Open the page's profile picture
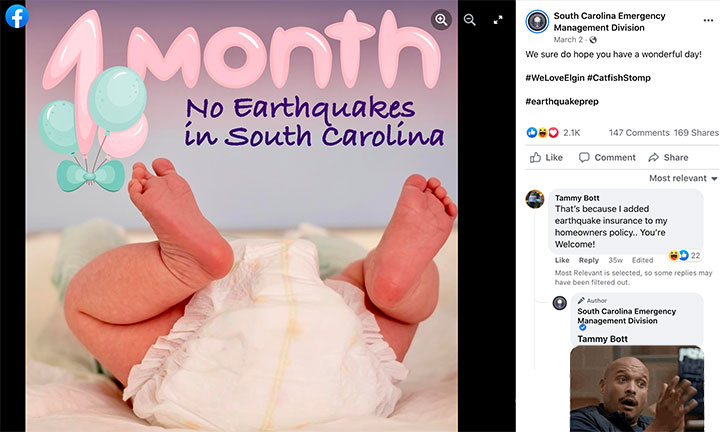 click(x=537, y=21)
